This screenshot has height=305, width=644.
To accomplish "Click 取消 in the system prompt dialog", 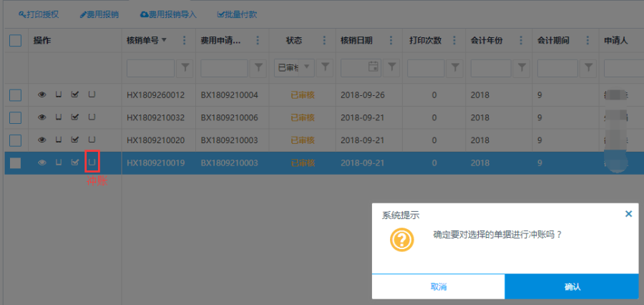I will click(x=438, y=286).
